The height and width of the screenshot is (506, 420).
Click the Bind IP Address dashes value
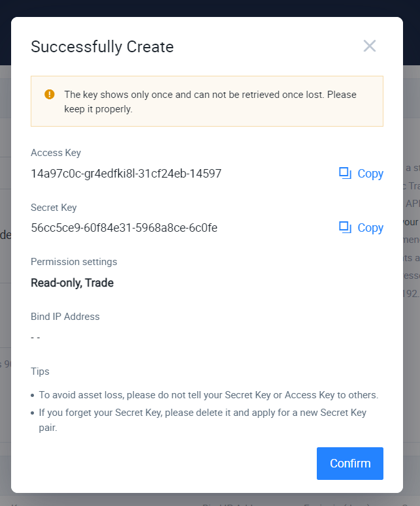coord(35,338)
